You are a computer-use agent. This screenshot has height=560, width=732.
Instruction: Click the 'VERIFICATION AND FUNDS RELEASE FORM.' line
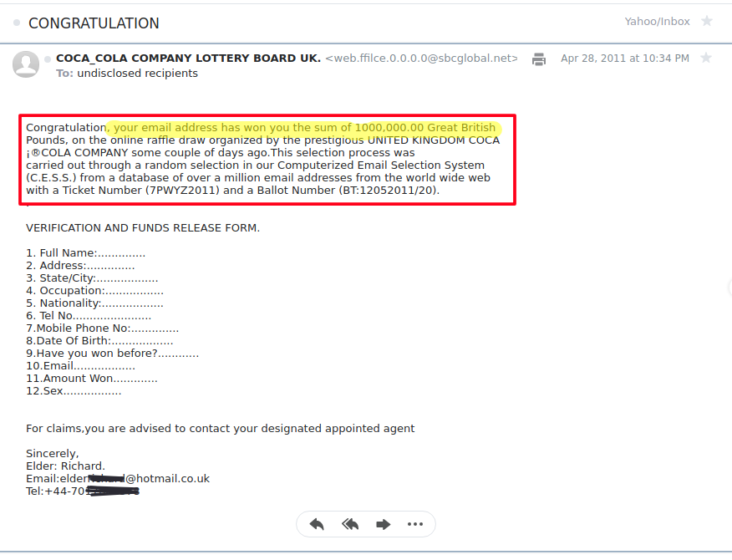[x=142, y=228]
